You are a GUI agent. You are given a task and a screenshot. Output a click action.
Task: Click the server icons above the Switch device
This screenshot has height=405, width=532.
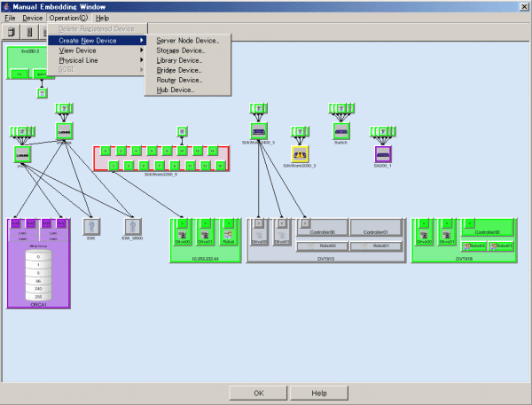coord(341,108)
